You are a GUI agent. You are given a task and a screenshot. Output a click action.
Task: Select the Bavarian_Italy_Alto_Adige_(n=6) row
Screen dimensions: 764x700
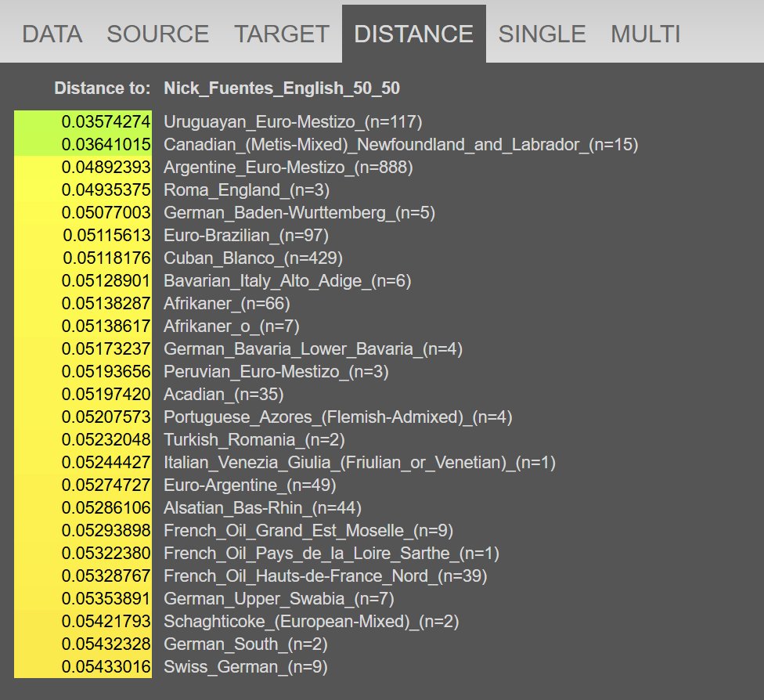pos(287,281)
